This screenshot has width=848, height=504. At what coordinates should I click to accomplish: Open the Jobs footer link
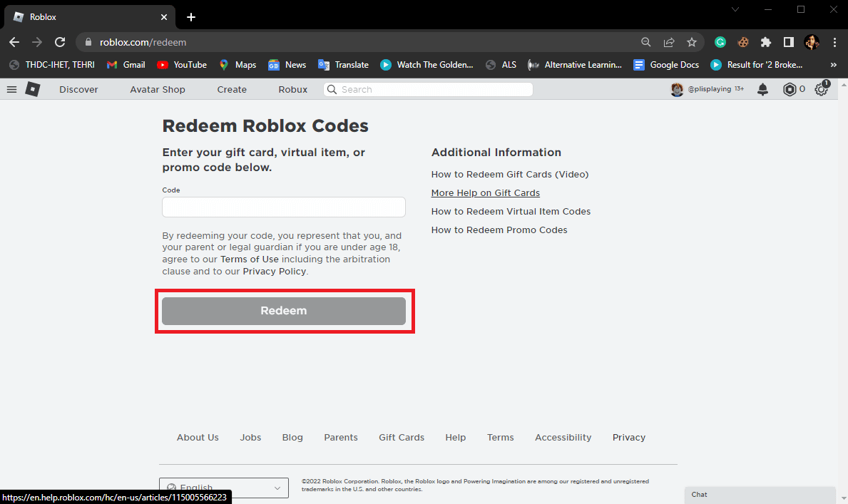coord(250,438)
